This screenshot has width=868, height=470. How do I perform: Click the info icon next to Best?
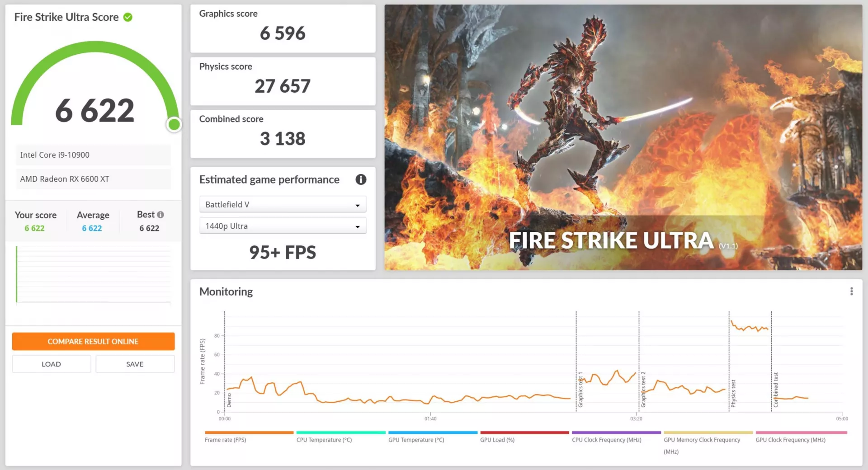(160, 215)
